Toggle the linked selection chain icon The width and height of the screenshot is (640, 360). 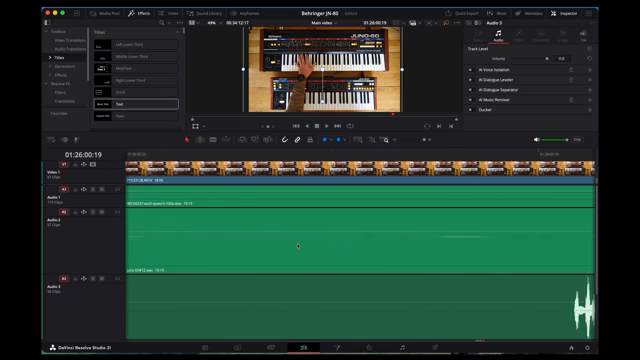coord(298,140)
